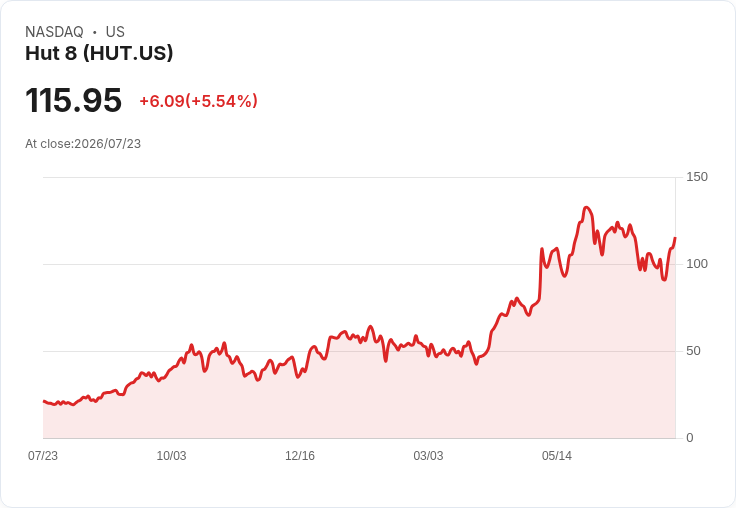
Task: Click the leftmost start of the price line
Action: click(x=44, y=401)
